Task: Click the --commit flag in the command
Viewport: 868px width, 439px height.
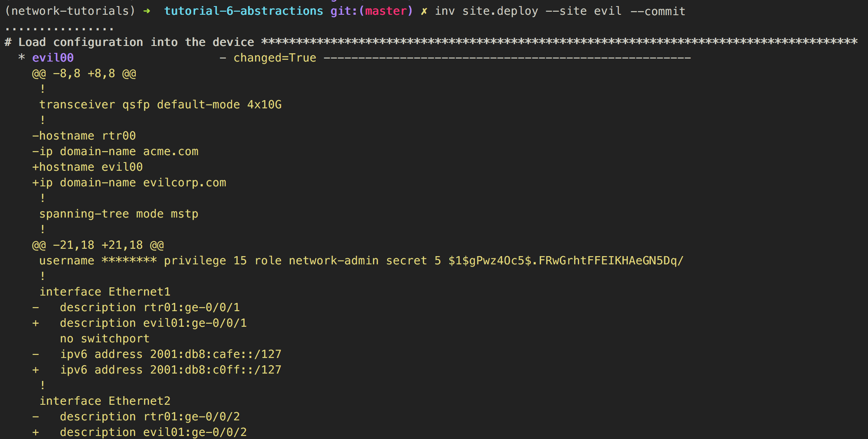Action: pyautogui.click(x=658, y=11)
